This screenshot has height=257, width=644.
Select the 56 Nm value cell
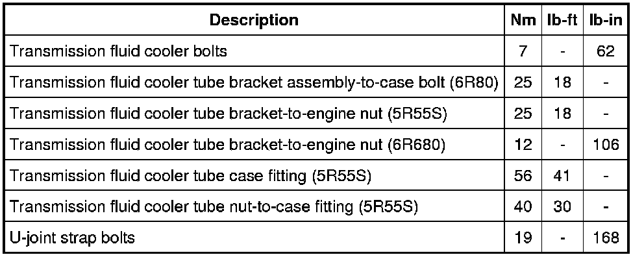coord(523,175)
